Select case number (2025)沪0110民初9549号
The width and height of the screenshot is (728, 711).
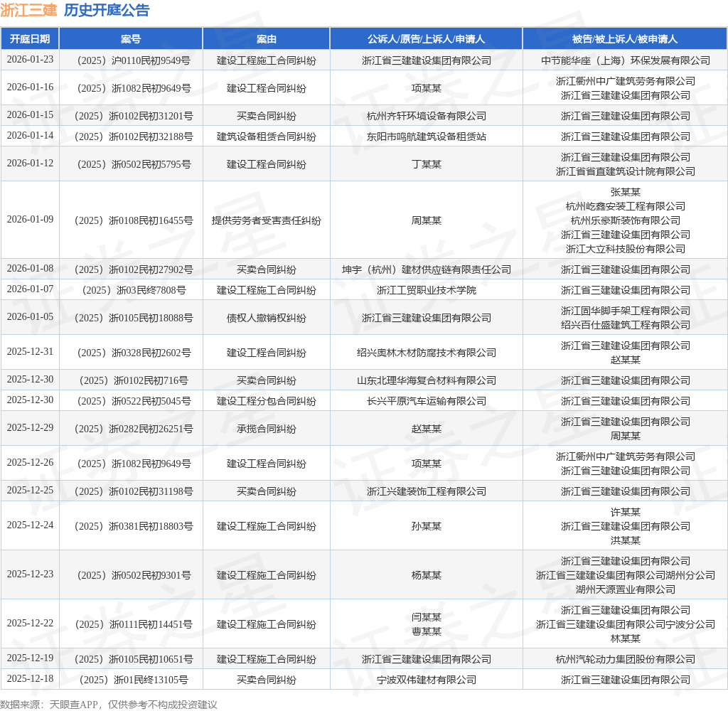pyautogui.click(x=134, y=60)
